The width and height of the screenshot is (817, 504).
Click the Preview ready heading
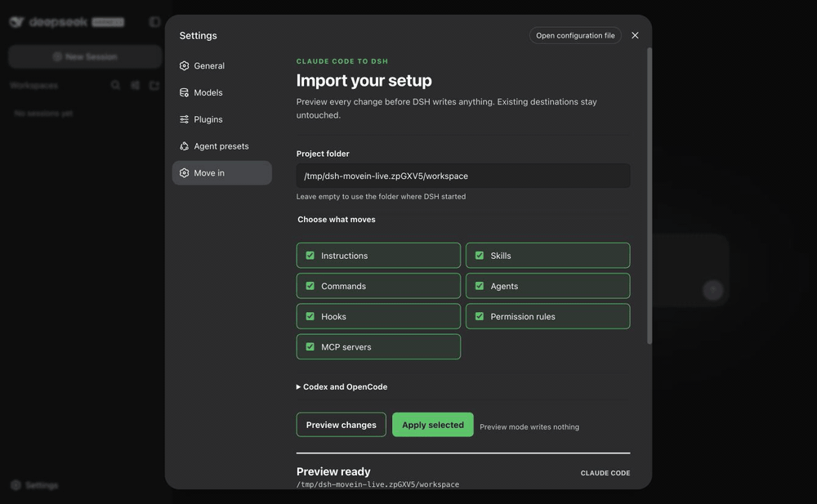pyautogui.click(x=333, y=471)
